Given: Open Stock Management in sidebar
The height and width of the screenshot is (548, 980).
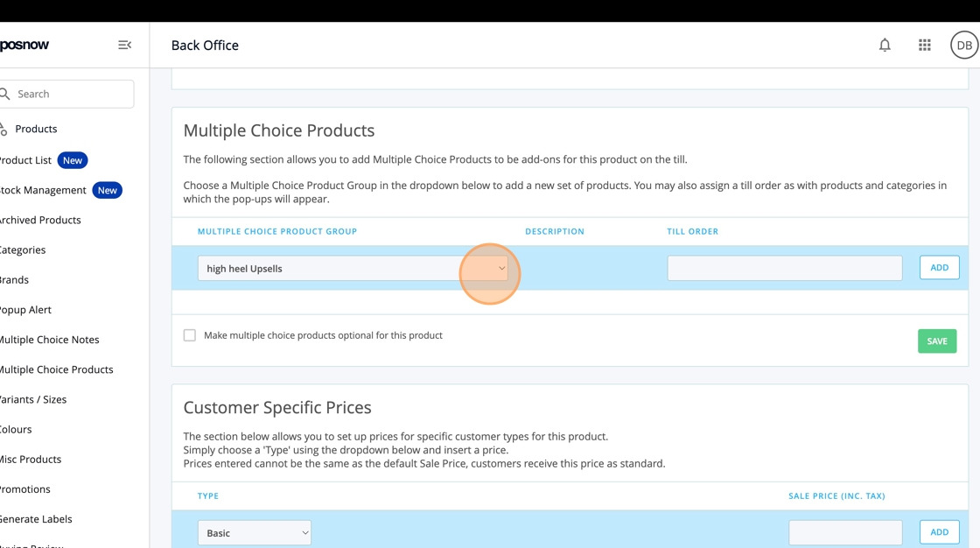Looking at the screenshot, I should [x=42, y=190].
